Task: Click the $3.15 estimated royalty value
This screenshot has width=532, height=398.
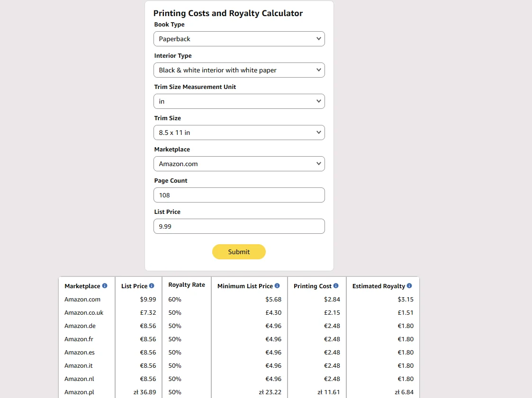Action: 406,300
